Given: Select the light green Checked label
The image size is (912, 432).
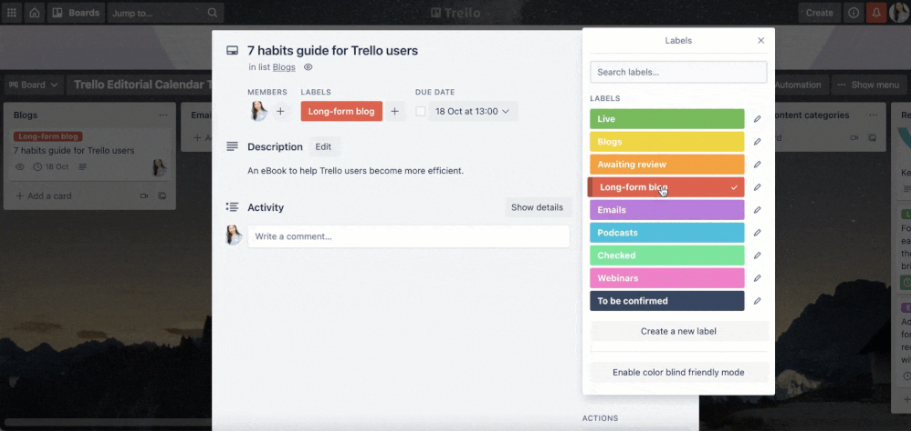Looking at the screenshot, I should (x=667, y=255).
